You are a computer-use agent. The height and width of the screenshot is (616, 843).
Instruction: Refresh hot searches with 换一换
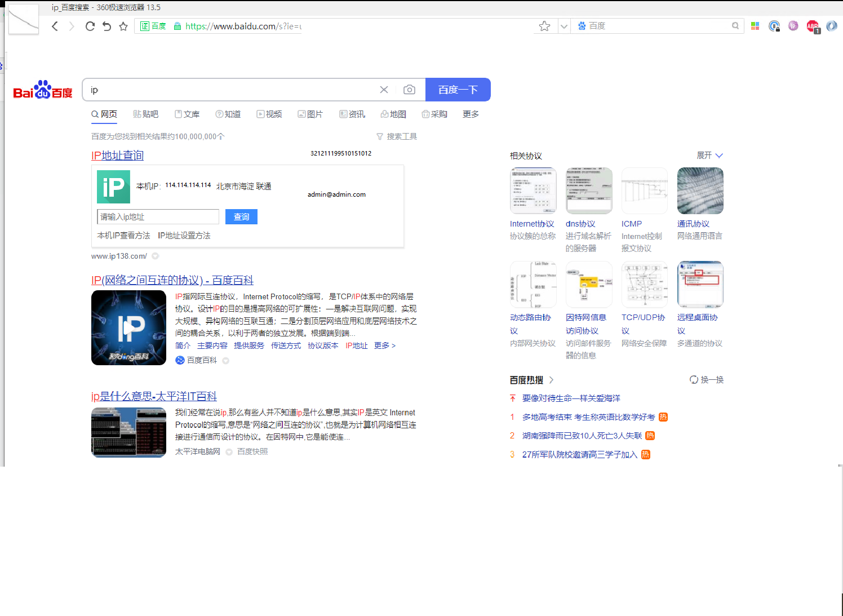point(707,380)
